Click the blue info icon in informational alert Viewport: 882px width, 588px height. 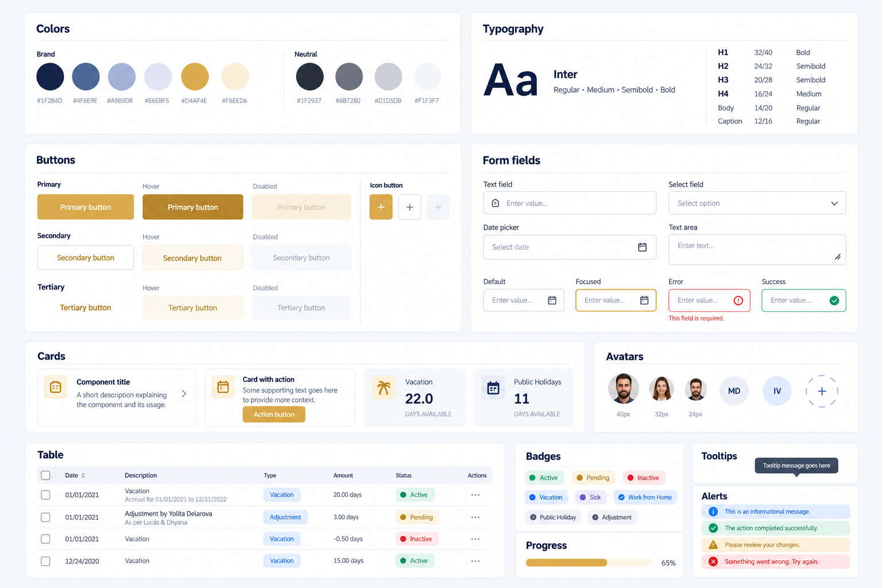pyautogui.click(x=713, y=512)
